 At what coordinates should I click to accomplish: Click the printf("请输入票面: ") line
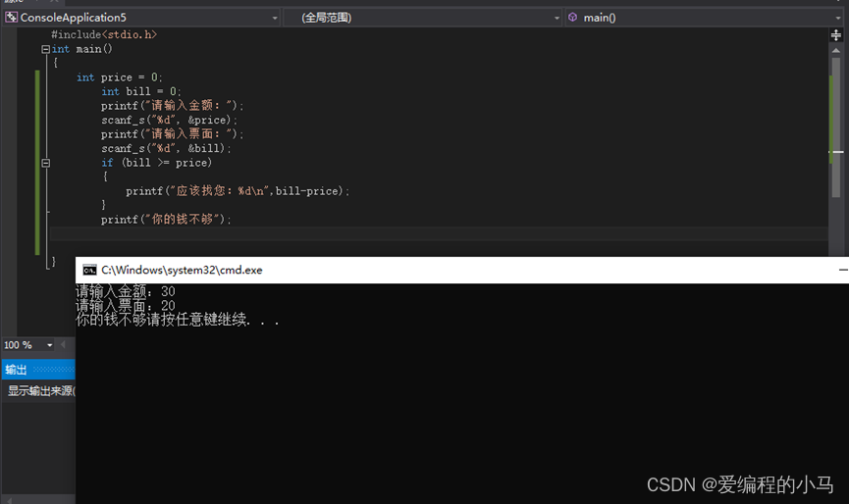pyautogui.click(x=172, y=134)
